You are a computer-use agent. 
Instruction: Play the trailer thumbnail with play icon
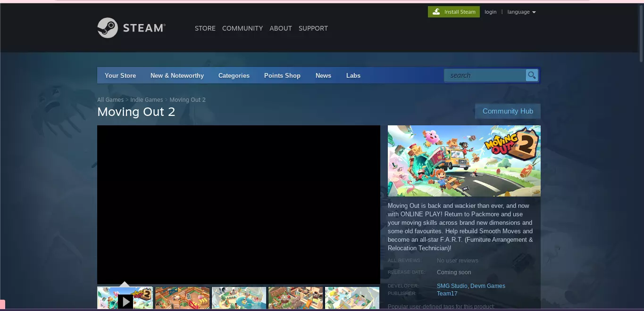pos(125,298)
